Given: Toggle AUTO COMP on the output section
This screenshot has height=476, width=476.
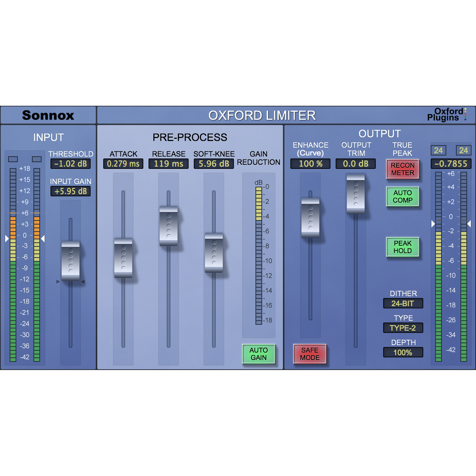Looking at the screenshot, I should (x=403, y=197).
